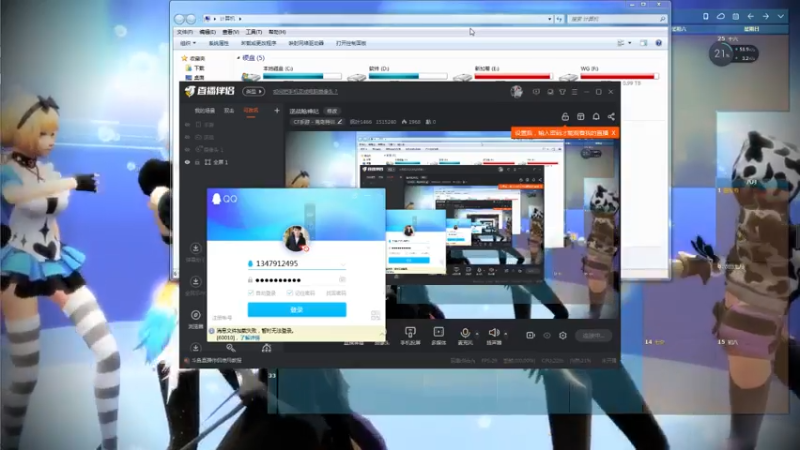Image resolution: width=800 pixels, height=450 pixels.
Task: Click the blue QQ login button
Action: 297,310
